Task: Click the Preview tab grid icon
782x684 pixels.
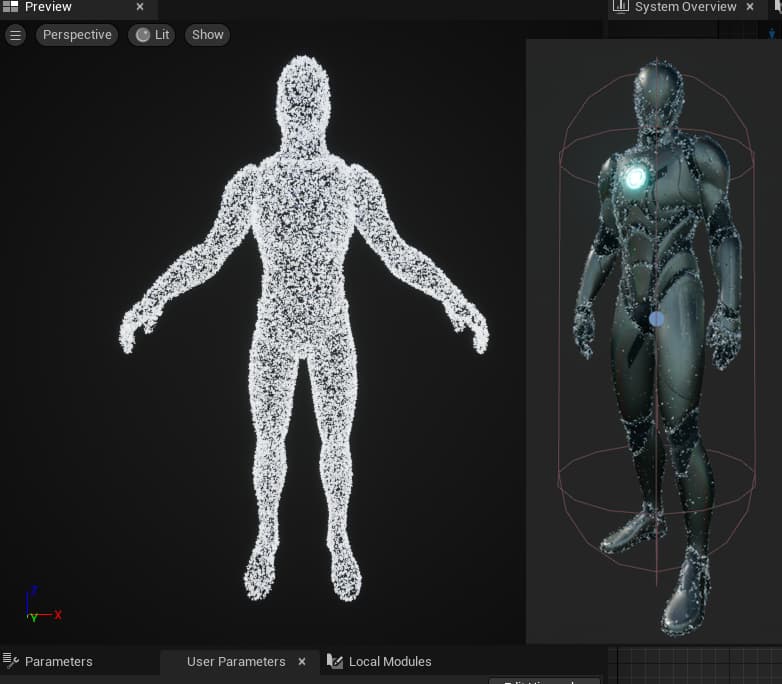Action: (x=10, y=6)
